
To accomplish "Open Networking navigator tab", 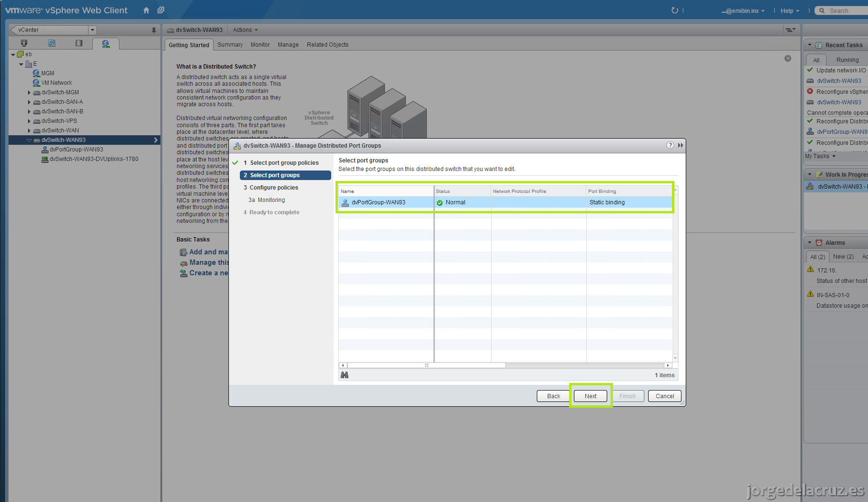I will [x=106, y=44].
